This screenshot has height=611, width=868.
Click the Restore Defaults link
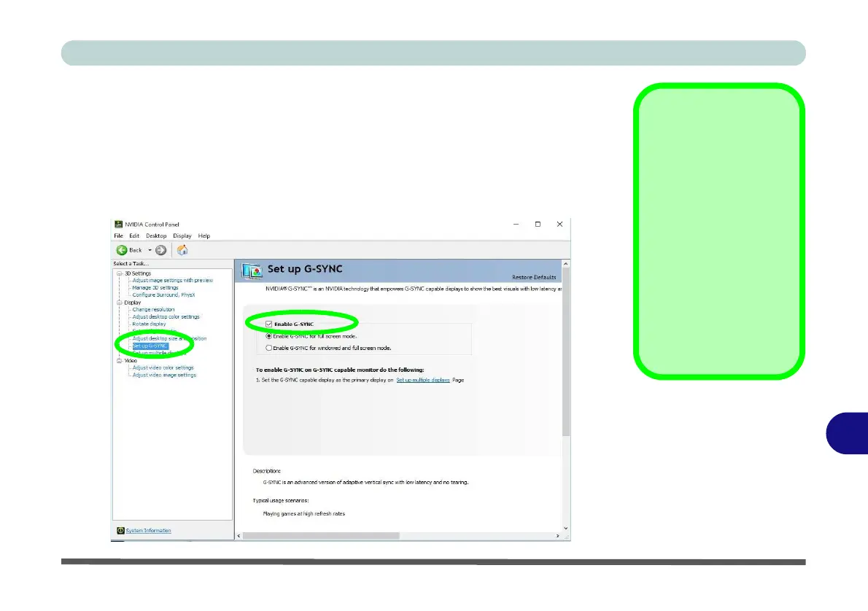click(x=534, y=277)
